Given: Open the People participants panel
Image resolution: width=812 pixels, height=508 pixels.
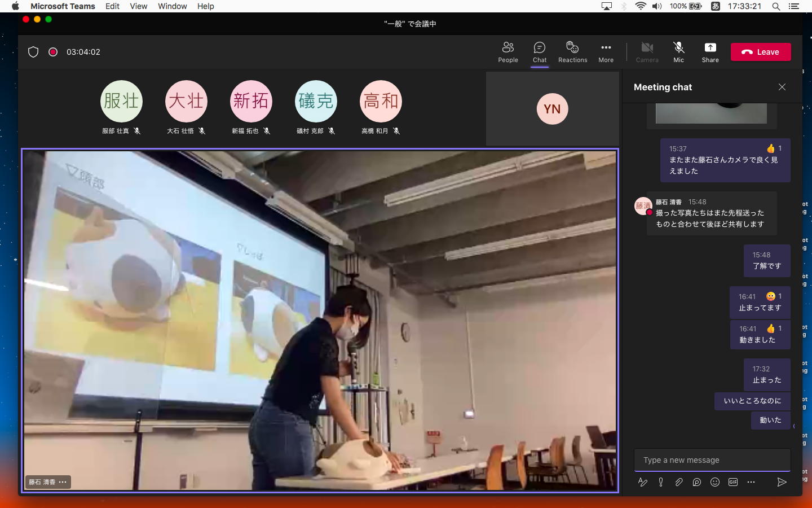Looking at the screenshot, I should [x=507, y=52].
